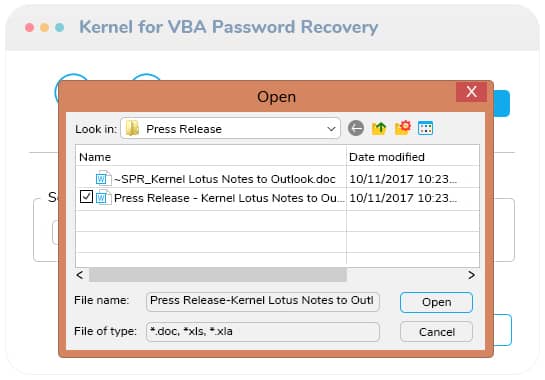Open the view menu icon
This screenshot has height=380, width=545.
click(x=425, y=128)
